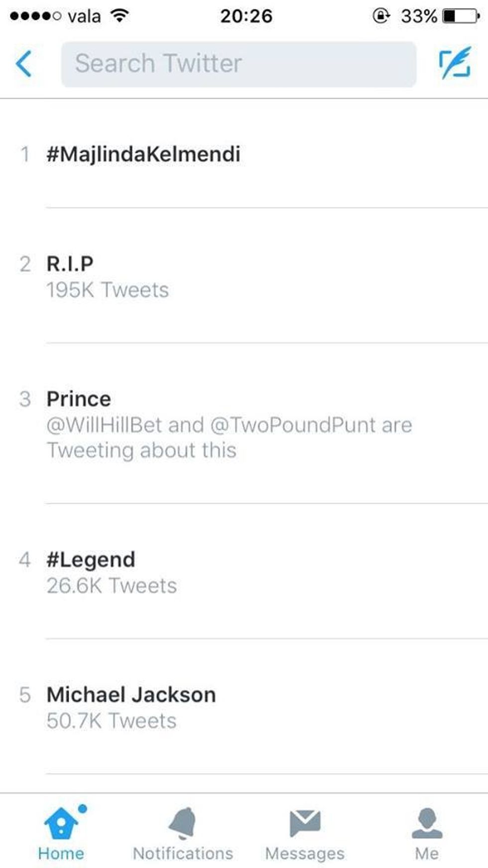Tap the back arrow icon
The height and width of the screenshot is (868, 488).
click(x=24, y=64)
